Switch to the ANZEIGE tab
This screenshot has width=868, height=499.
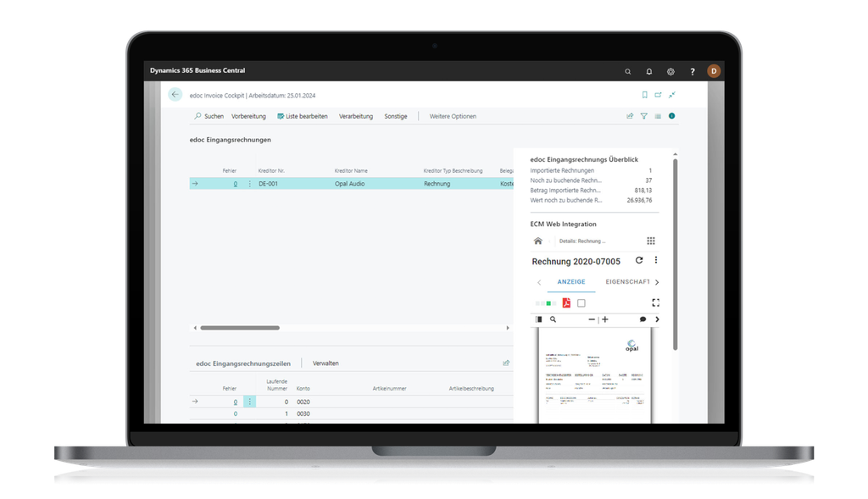coord(571,282)
